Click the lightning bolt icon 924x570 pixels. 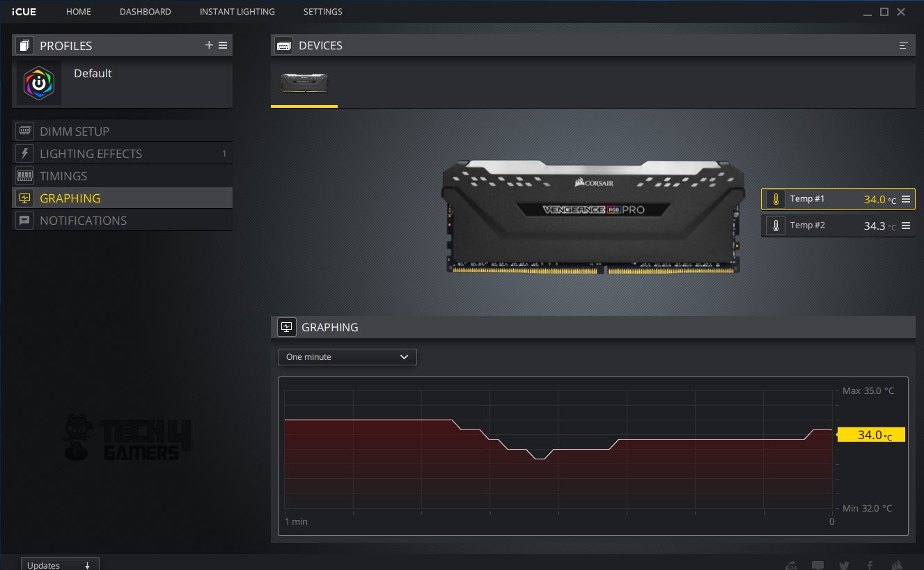24,153
